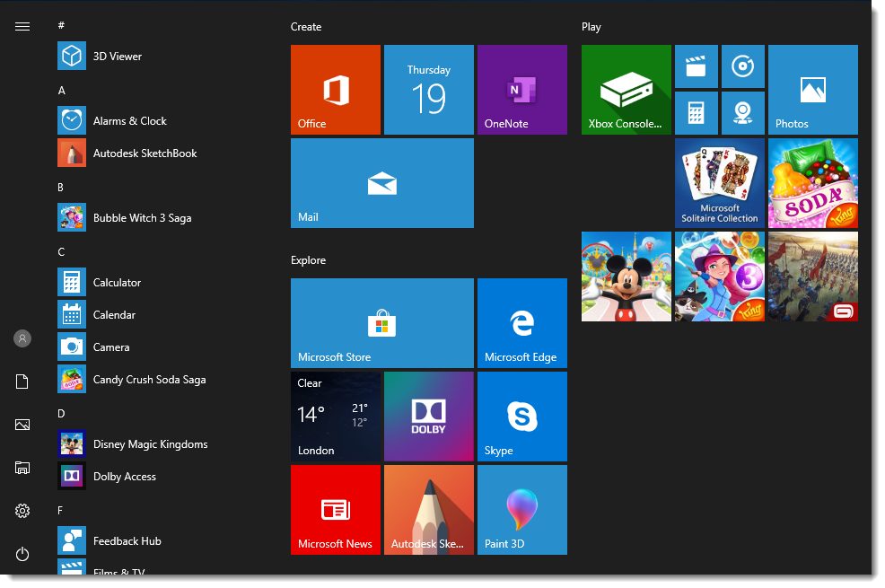Open Settings via the sidebar gear
This screenshot has width=885, height=588.
tap(22, 511)
